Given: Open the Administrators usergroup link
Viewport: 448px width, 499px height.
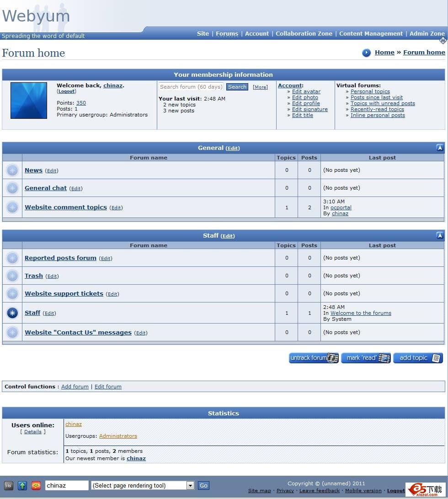Looking at the screenshot, I should pyautogui.click(x=118, y=436).
